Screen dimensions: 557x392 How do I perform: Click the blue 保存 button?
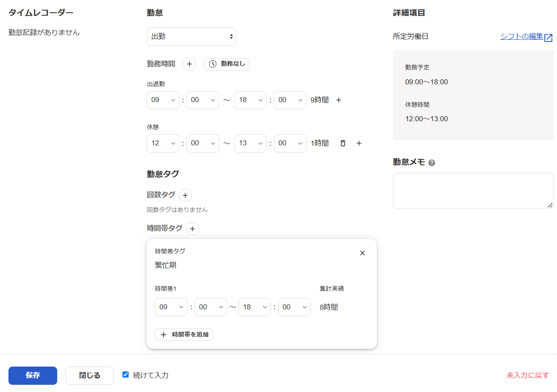(33, 375)
